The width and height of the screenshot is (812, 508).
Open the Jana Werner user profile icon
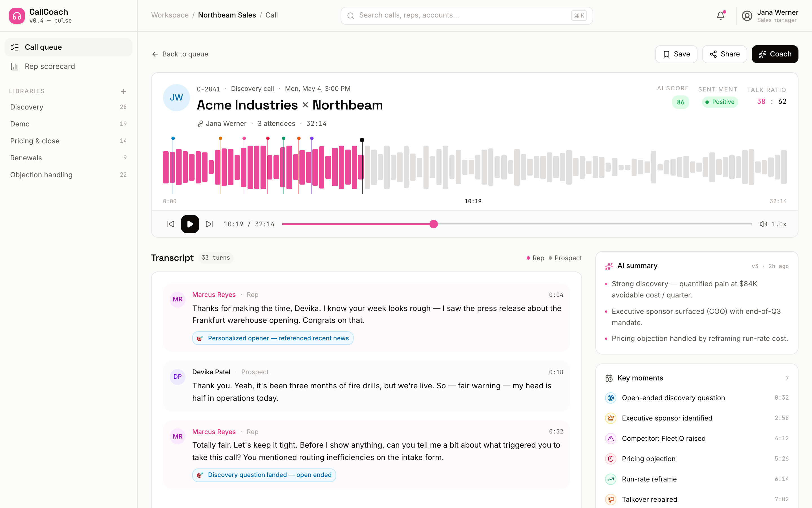tap(747, 16)
